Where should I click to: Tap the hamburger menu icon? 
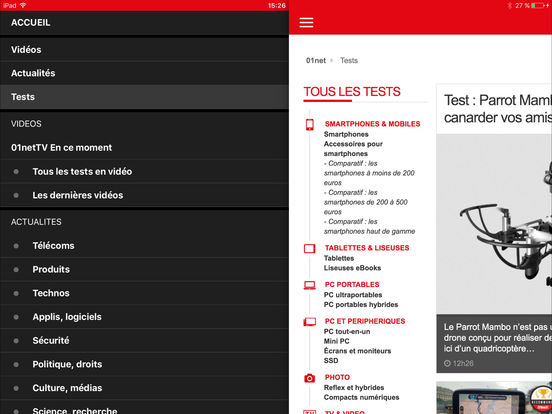click(306, 23)
